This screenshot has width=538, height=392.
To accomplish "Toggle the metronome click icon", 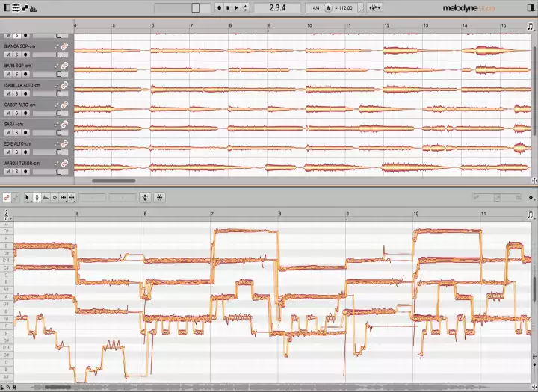I will 328,8.
